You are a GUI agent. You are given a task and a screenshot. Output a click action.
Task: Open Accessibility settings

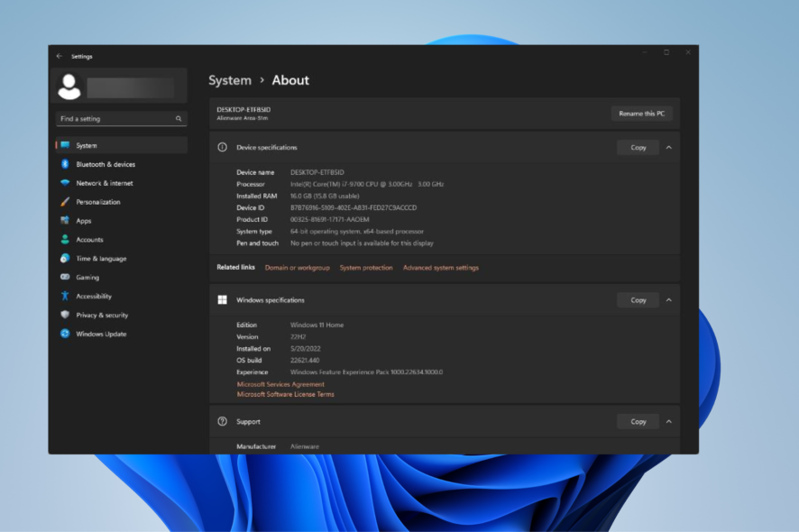[121, 296]
